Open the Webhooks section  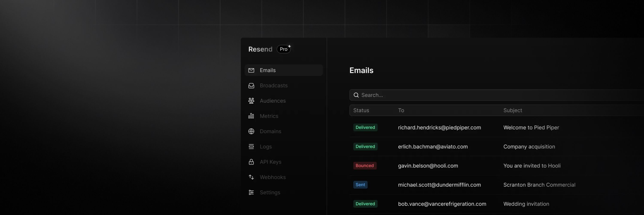(284, 177)
